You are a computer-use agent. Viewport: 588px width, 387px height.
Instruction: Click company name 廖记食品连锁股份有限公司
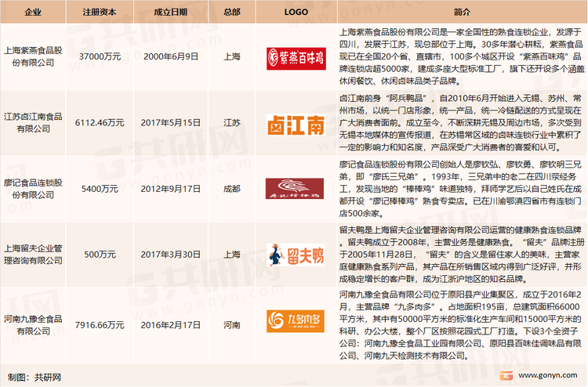[x=33, y=189]
